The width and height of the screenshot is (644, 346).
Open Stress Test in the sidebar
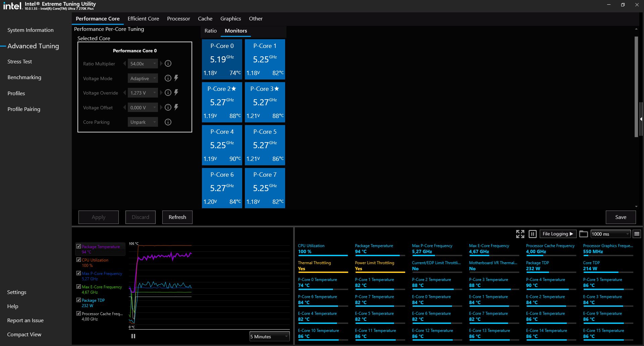pyautogui.click(x=19, y=62)
